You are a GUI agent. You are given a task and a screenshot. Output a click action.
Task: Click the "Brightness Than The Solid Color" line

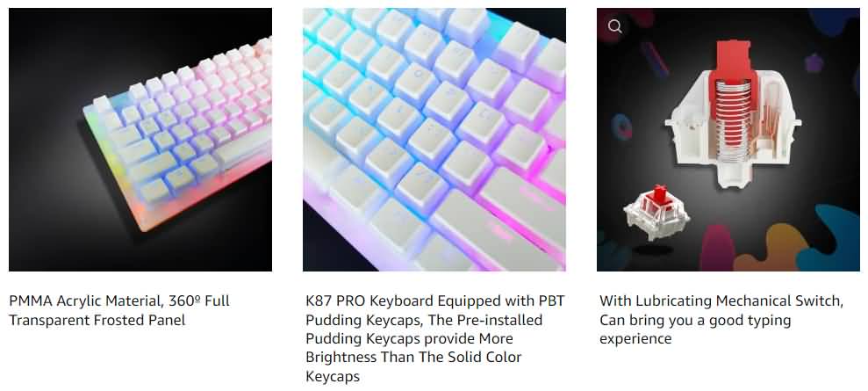(x=413, y=358)
